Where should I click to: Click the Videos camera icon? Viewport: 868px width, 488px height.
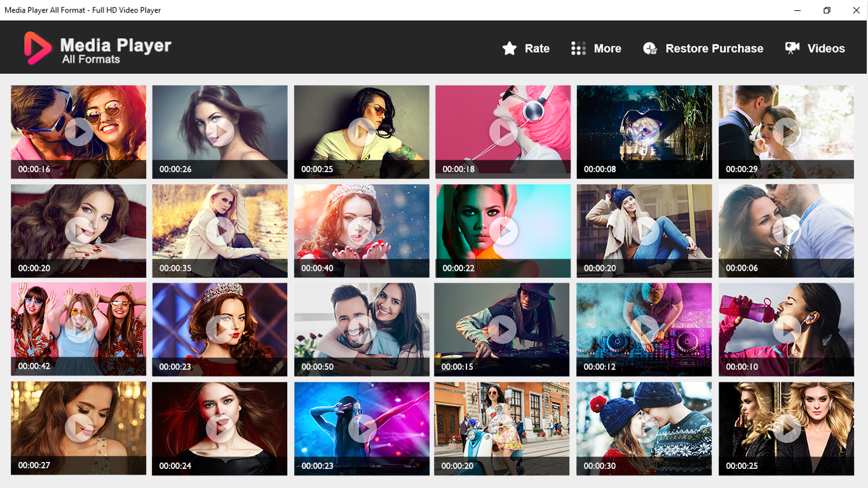pos(792,48)
